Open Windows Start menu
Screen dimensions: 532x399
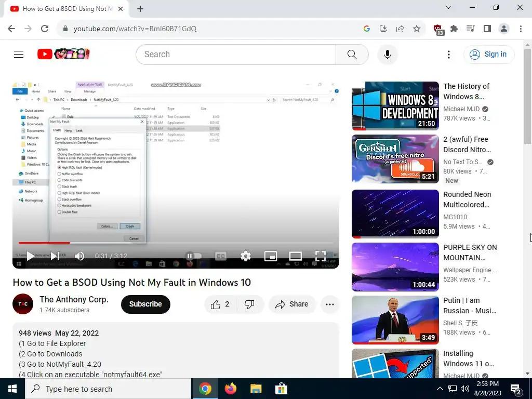[12, 389]
